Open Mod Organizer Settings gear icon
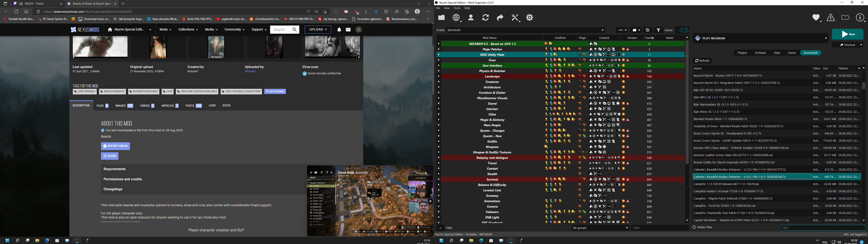 point(530,18)
